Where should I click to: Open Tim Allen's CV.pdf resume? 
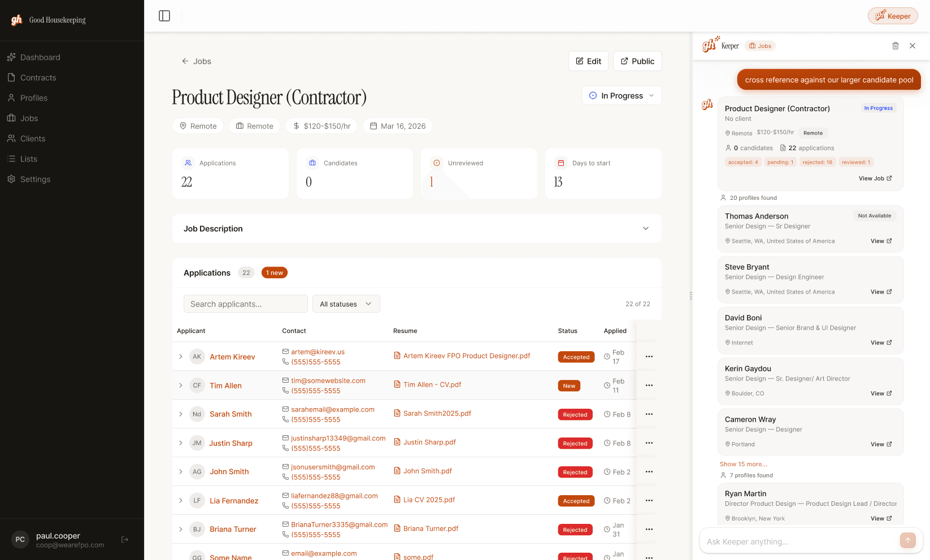coord(432,384)
